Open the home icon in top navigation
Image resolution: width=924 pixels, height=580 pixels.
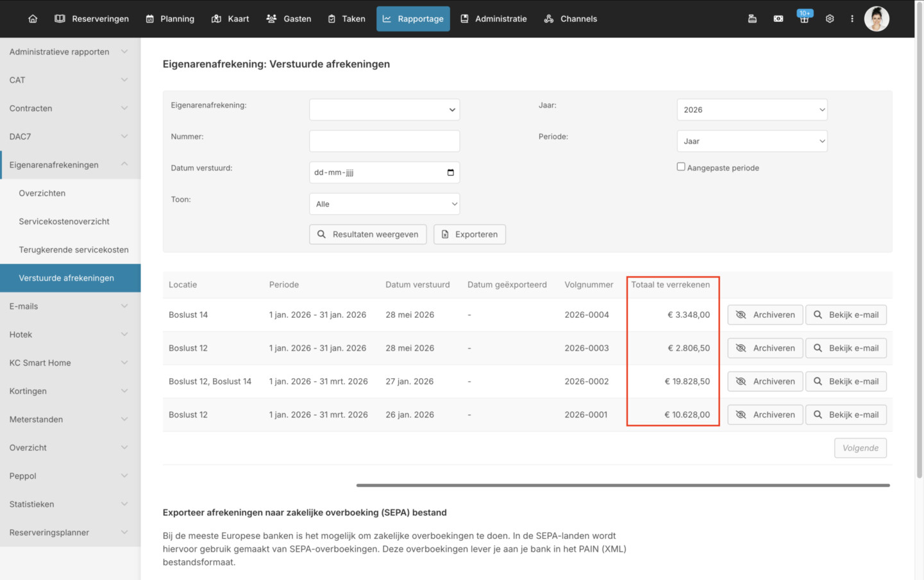33,19
